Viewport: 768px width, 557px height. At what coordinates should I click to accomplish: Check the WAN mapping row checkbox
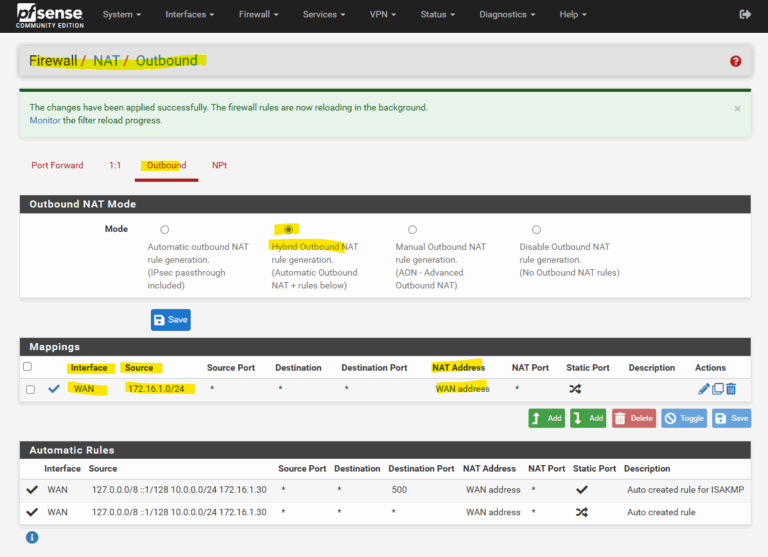pos(30,389)
